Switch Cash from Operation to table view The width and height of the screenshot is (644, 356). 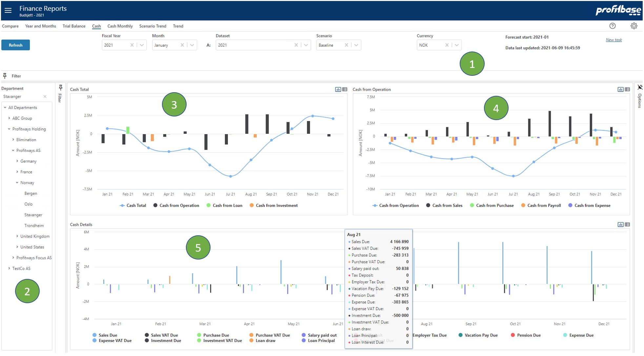pyautogui.click(x=627, y=89)
